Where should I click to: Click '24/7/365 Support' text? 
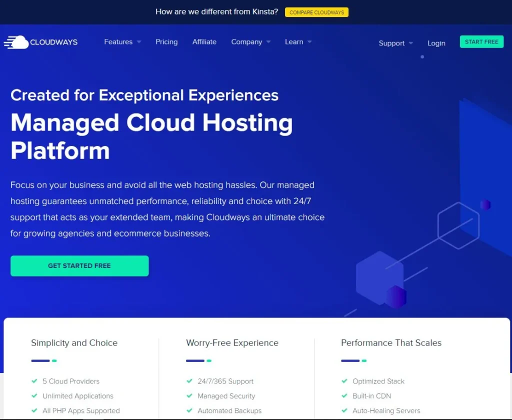click(x=225, y=381)
